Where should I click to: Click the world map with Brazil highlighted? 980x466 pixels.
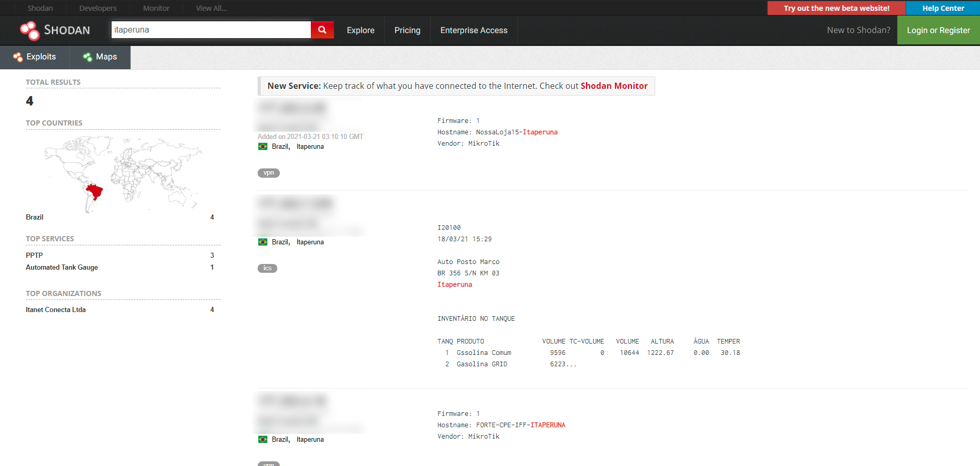(x=123, y=175)
